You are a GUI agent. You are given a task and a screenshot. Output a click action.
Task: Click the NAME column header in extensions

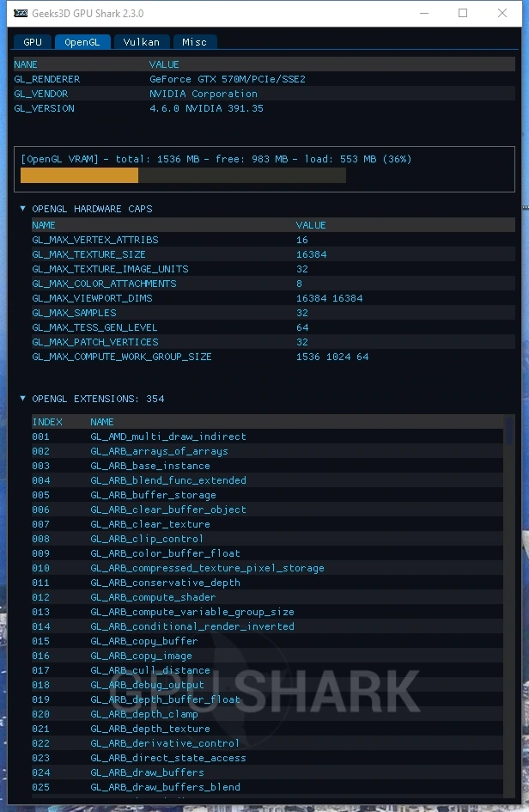[102, 422]
